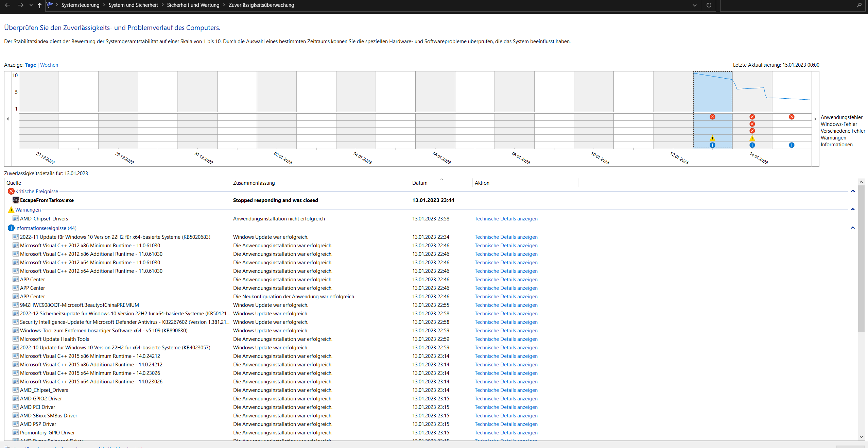Click information icon in the last day column
Image resolution: width=868 pixels, height=448 pixels.
point(792,145)
